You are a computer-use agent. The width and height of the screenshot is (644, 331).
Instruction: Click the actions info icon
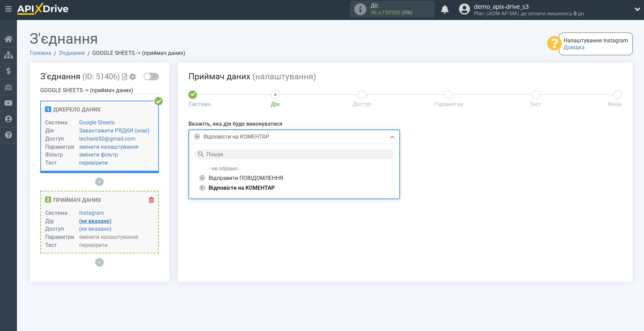click(x=360, y=9)
